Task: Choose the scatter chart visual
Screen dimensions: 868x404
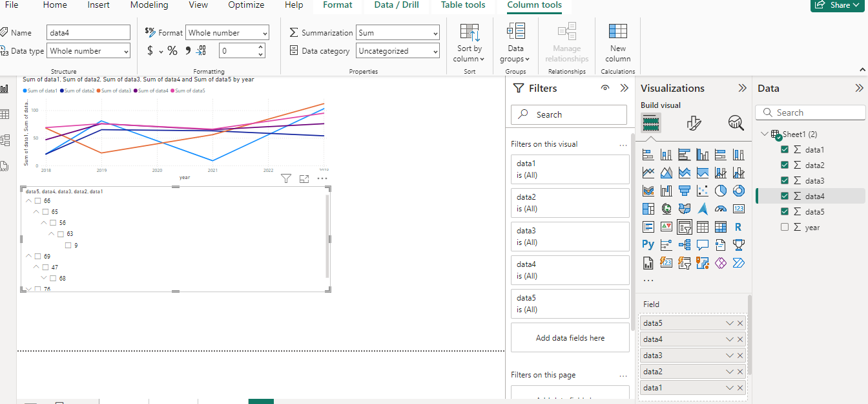Action: tap(703, 191)
